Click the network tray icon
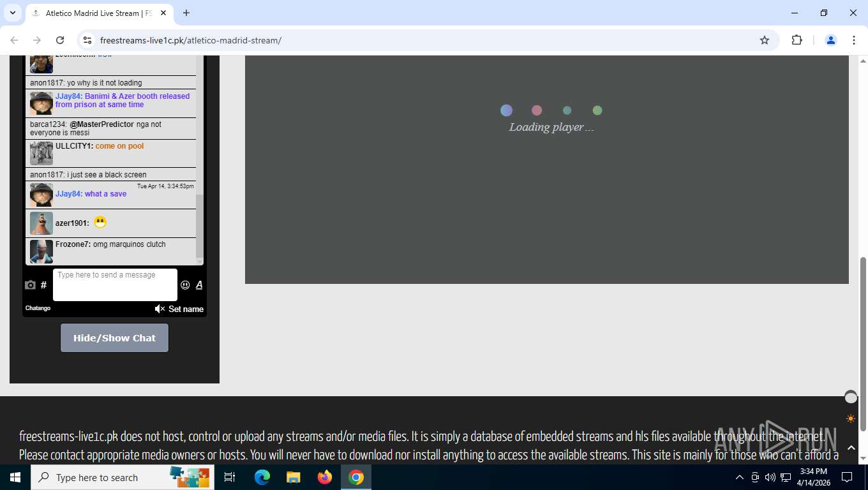 (786, 477)
